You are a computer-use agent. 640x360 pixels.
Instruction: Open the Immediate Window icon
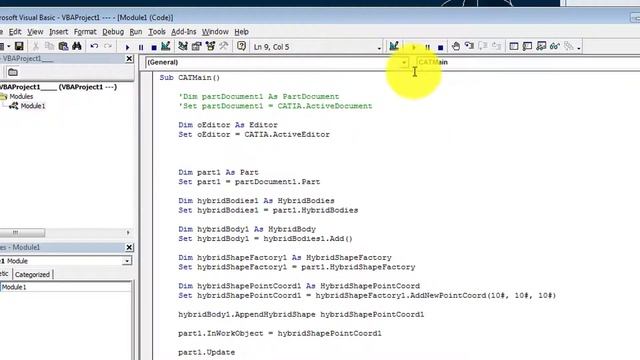tap(527, 47)
